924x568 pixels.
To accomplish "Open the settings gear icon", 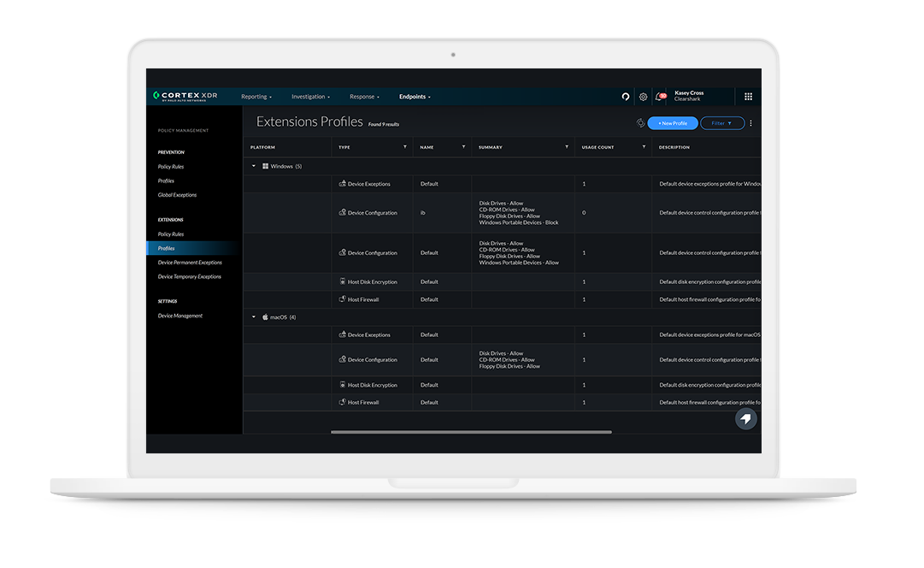I will (x=643, y=97).
